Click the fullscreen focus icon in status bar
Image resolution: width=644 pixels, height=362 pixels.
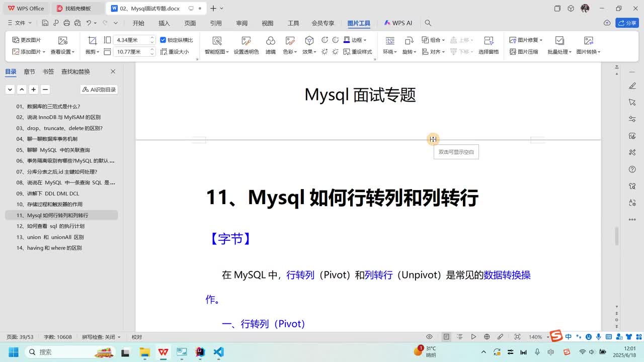(517, 337)
